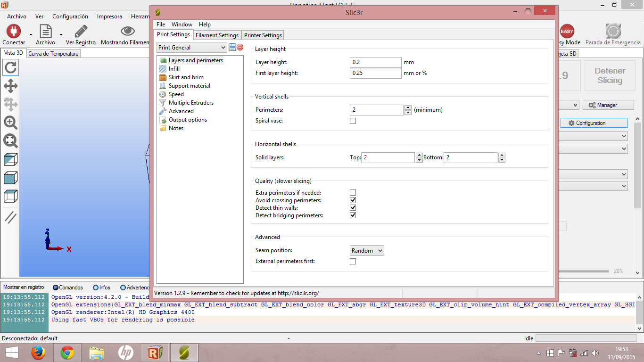
Task: Enable External perimeters first
Action: pyautogui.click(x=353, y=261)
